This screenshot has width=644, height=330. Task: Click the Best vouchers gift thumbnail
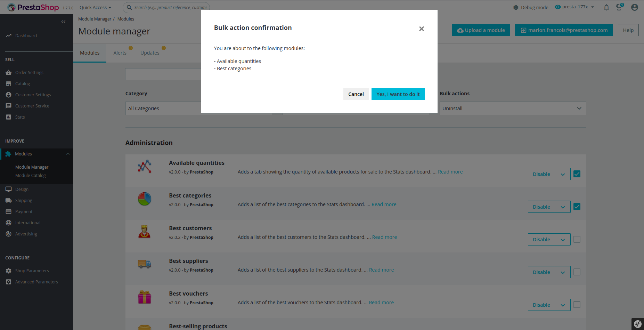click(145, 297)
